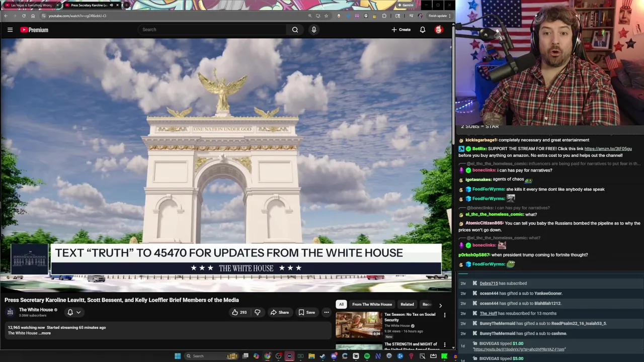Open the browser extensions puzzle icon
The height and width of the screenshot is (362, 644).
point(384,16)
